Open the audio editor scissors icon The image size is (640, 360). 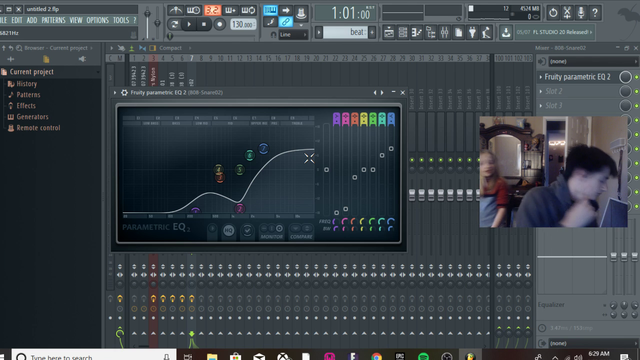[x=567, y=13]
